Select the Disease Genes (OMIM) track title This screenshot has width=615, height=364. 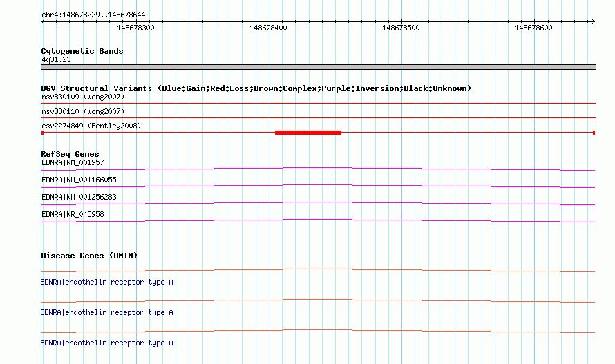pyautogui.click(x=89, y=256)
